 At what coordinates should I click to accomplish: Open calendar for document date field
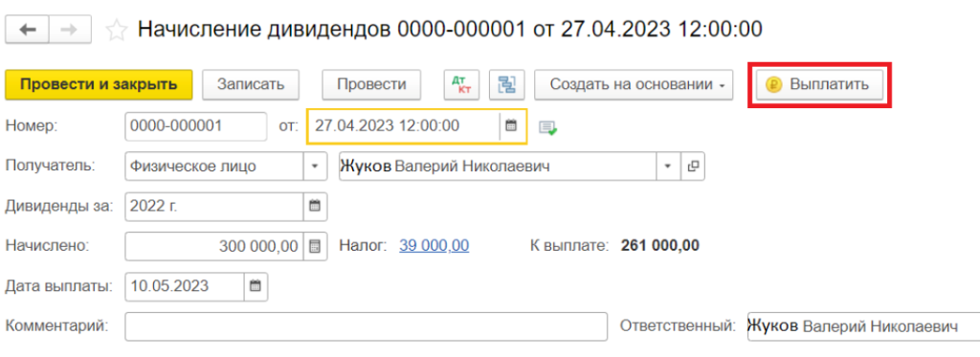(x=511, y=125)
